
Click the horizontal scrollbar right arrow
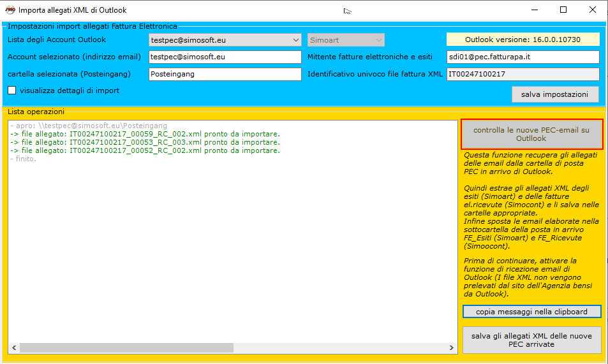pos(452,349)
